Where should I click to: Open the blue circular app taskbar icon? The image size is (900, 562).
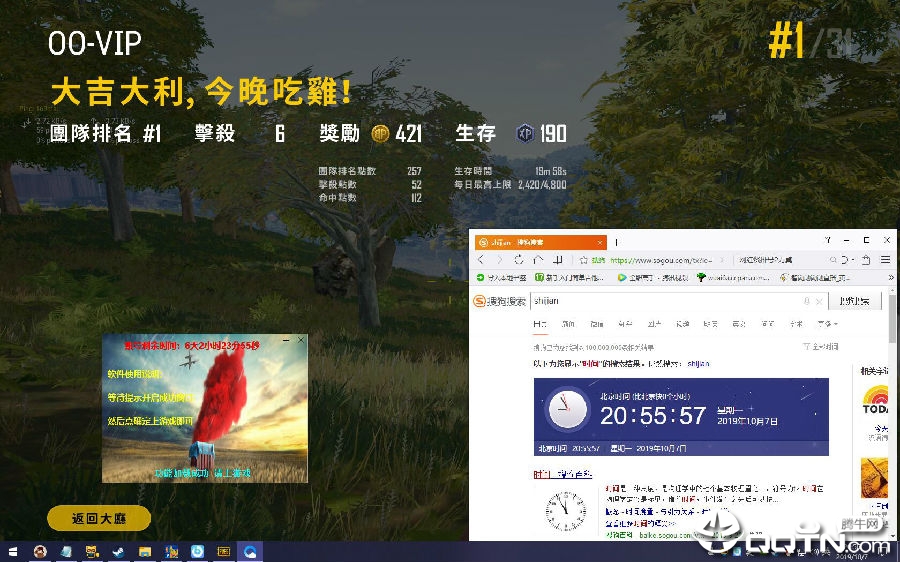coord(197,552)
